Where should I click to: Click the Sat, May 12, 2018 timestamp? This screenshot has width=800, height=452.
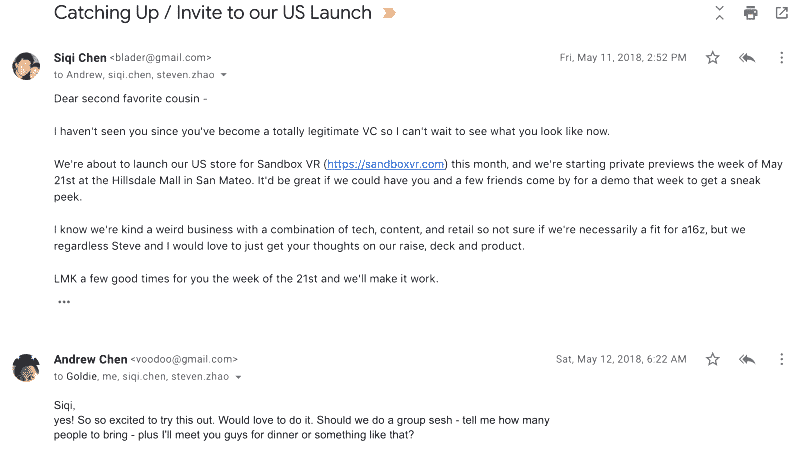(621, 359)
